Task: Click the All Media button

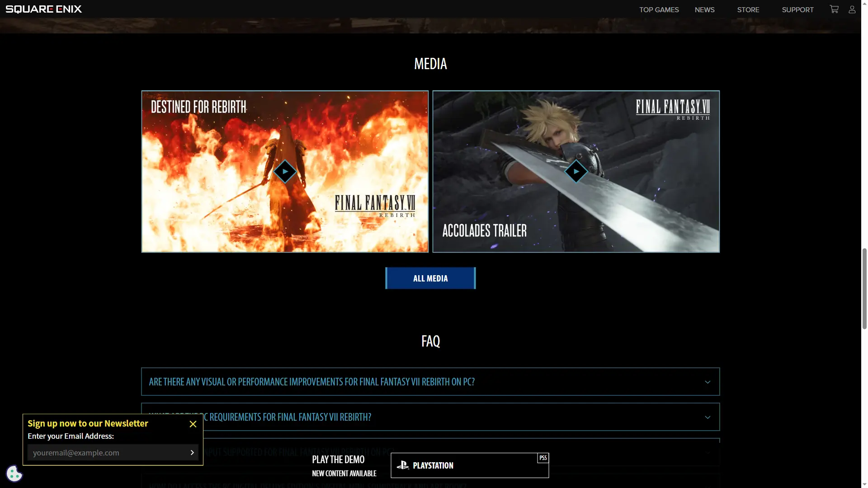Action: [x=430, y=278]
